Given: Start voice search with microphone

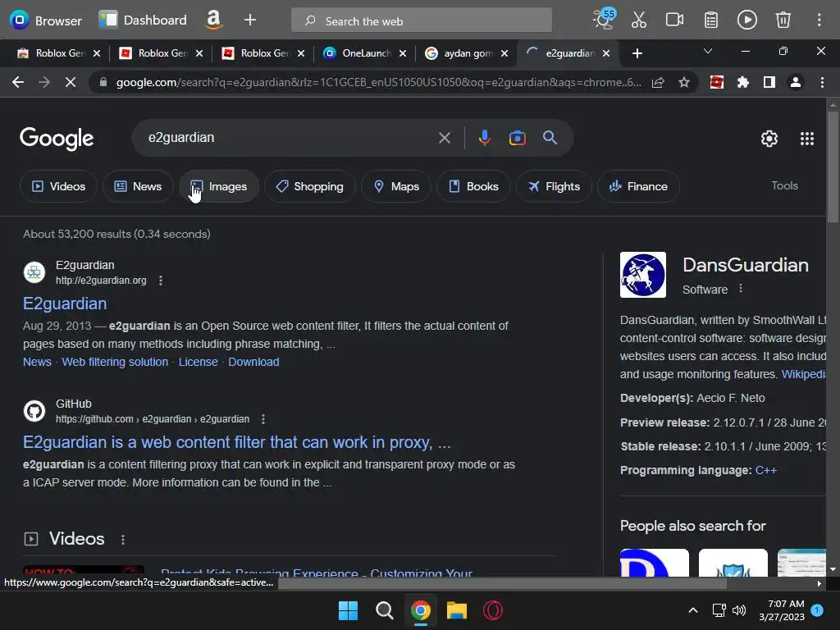Looking at the screenshot, I should click(484, 138).
